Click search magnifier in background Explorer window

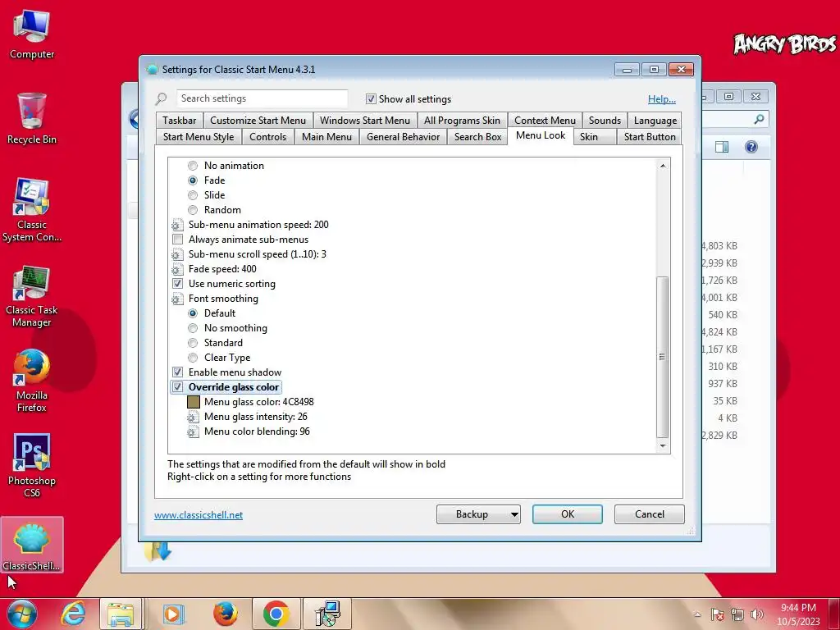(759, 120)
